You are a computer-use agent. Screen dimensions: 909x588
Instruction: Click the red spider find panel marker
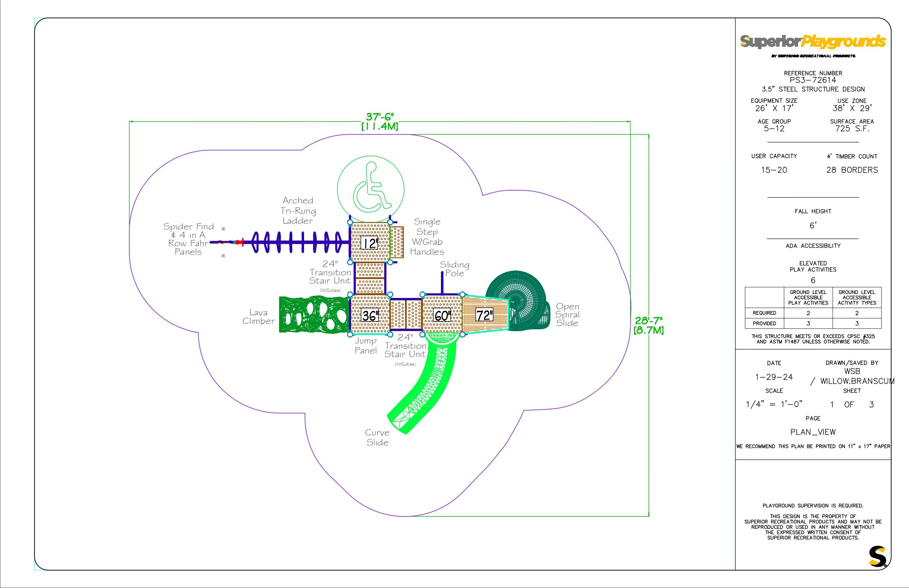point(240,242)
